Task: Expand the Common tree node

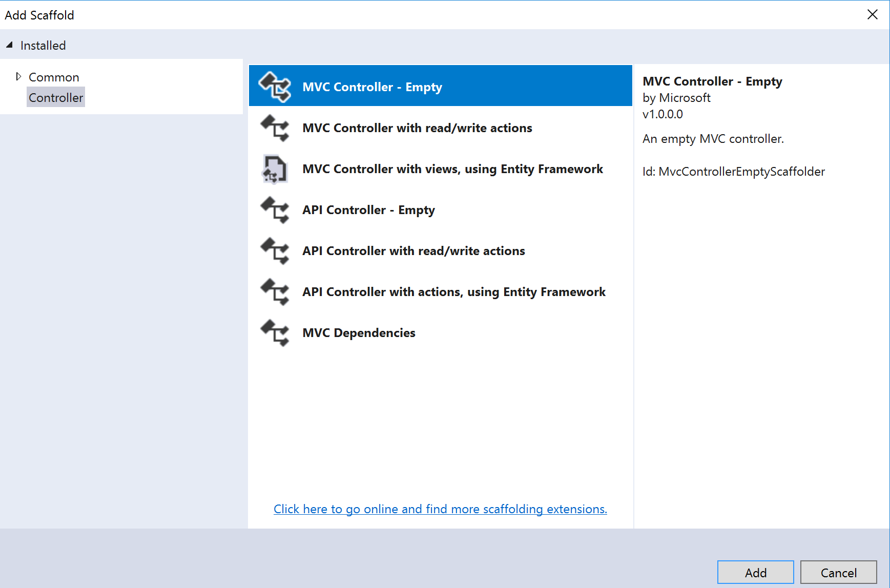Action: point(18,77)
